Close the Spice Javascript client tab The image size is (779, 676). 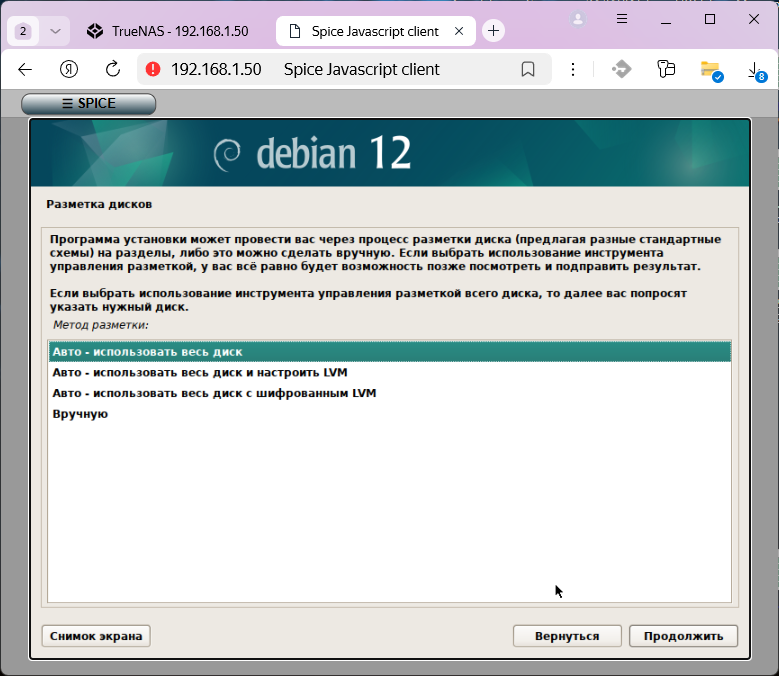pos(459,31)
